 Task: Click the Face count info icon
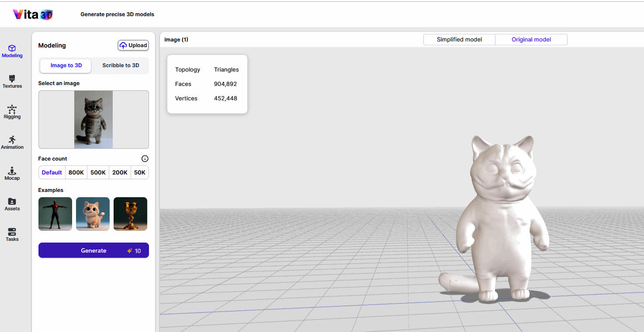click(x=145, y=159)
